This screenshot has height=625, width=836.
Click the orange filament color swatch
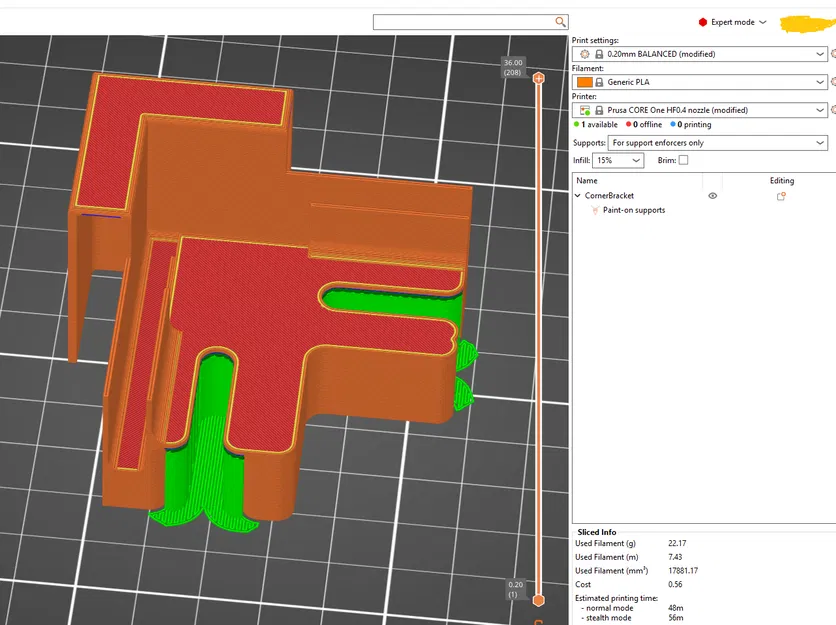(x=585, y=82)
